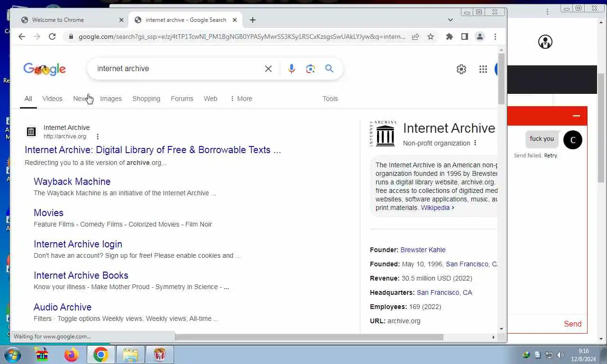Close the internet archive search tab
Image resolution: width=607 pixels, height=364 pixels.
coord(235,20)
